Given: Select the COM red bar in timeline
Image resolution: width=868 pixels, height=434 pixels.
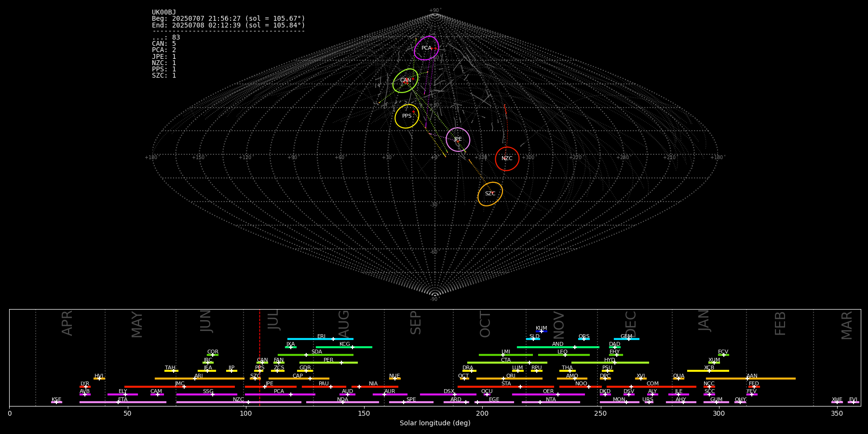Looking at the screenshot, I should [x=651, y=387].
